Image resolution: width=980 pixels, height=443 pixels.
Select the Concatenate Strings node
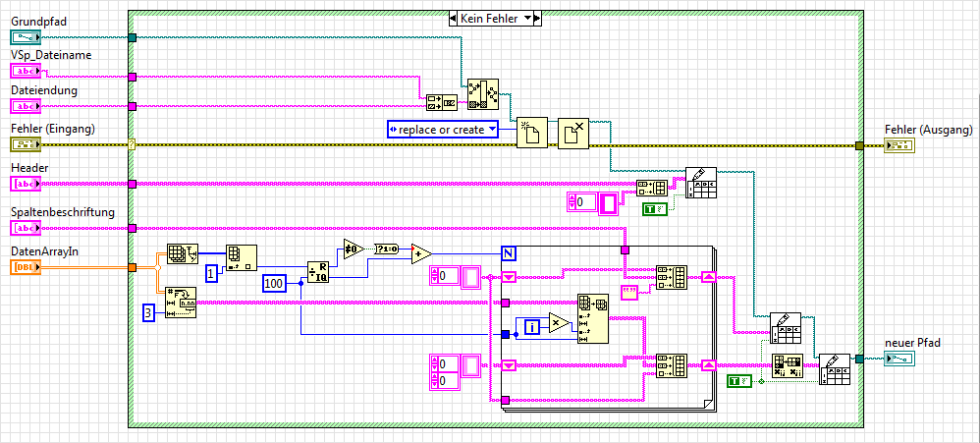441,102
